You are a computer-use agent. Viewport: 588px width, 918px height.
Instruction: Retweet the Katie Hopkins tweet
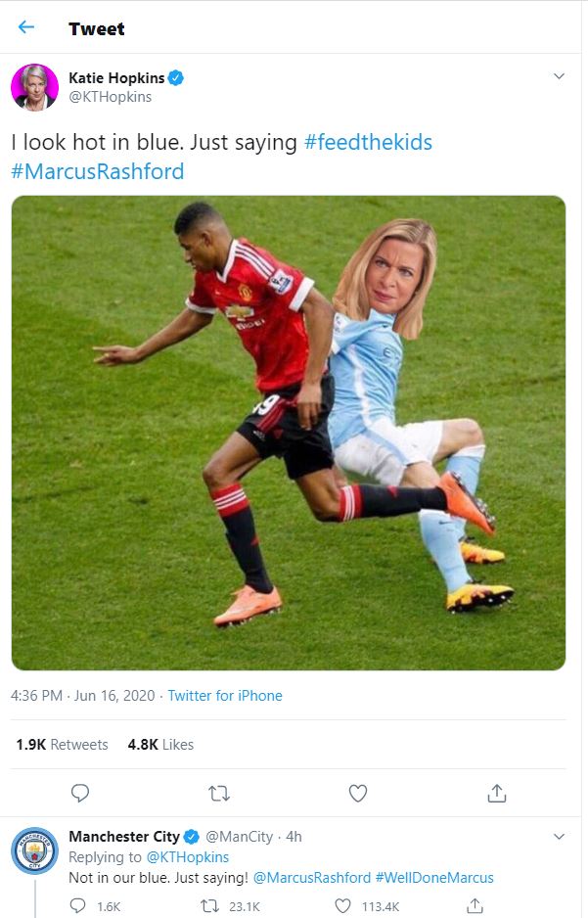pyautogui.click(x=219, y=794)
